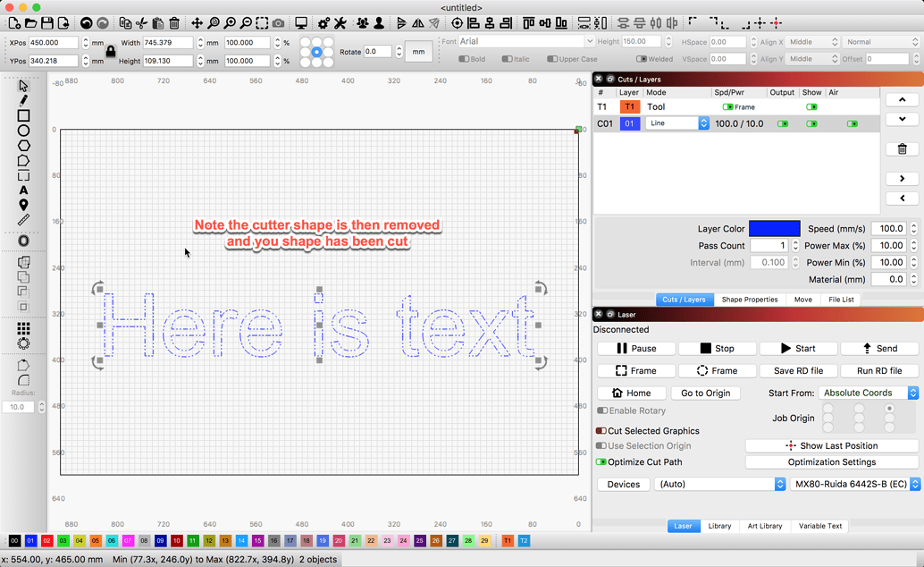Open the C01 layer Mode dropdown
The height and width of the screenshot is (567, 924).
click(677, 123)
